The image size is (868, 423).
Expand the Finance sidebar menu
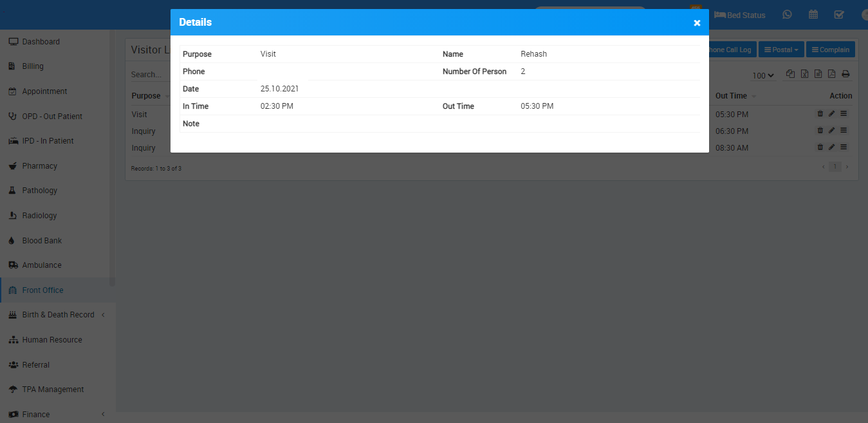pyautogui.click(x=58, y=415)
